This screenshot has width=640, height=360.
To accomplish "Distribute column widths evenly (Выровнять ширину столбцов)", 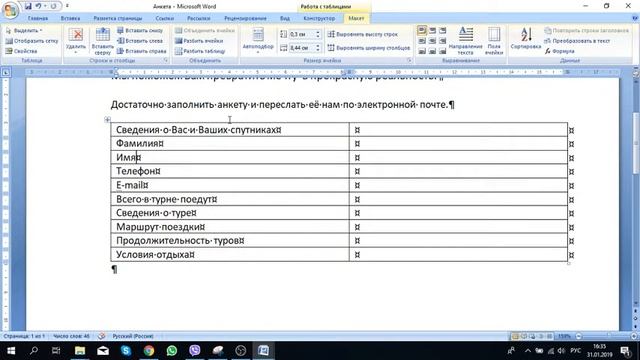I will 369,48.
